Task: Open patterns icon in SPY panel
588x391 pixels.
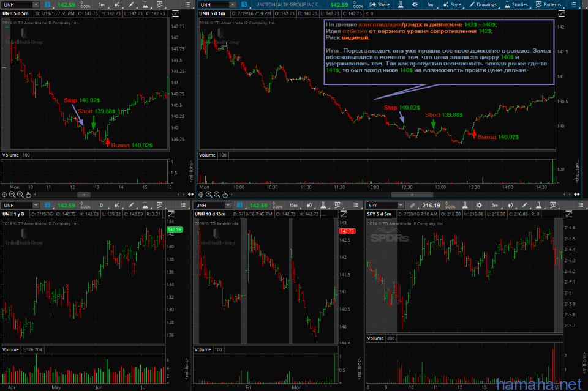Action: pyautogui.click(x=552, y=205)
